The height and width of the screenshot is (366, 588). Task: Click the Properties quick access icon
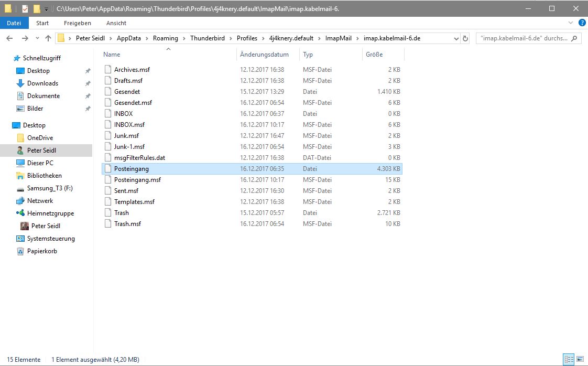(x=25, y=8)
